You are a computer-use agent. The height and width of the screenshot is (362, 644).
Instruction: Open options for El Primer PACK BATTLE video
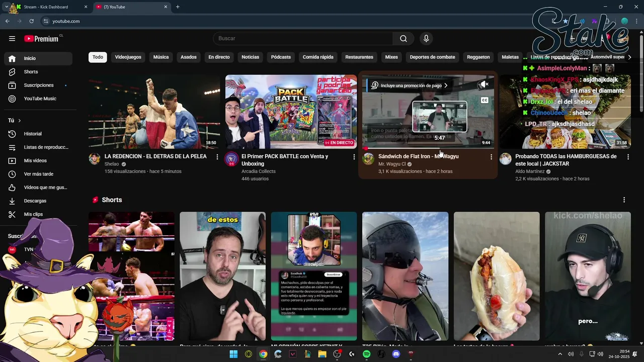tap(354, 157)
